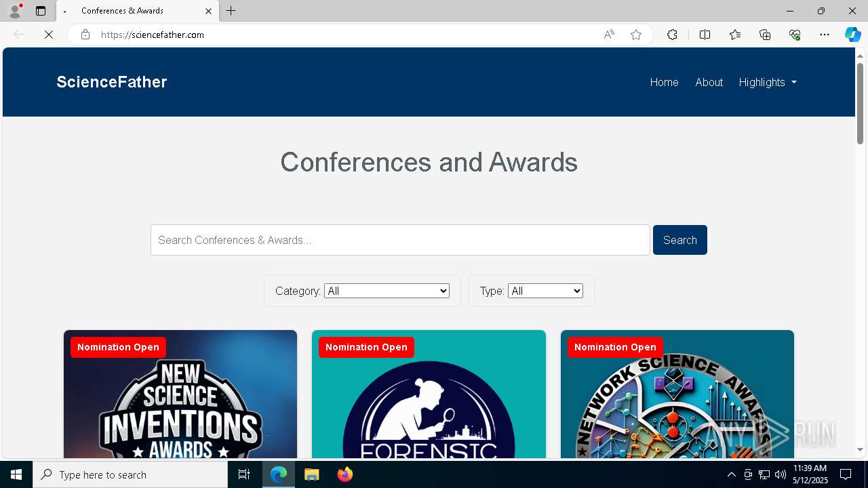This screenshot has width=868, height=488.
Task: Open the Type dropdown
Action: (x=545, y=291)
